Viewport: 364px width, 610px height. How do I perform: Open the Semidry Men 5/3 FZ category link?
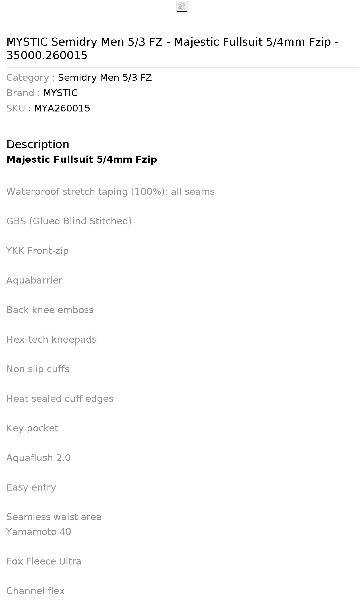[x=105, y=78]
